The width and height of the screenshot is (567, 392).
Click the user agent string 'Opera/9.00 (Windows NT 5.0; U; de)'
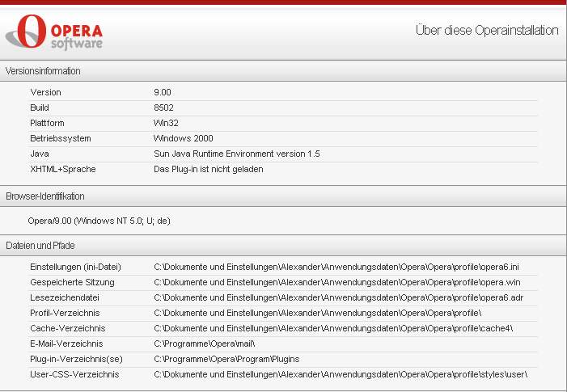point(99,221)
